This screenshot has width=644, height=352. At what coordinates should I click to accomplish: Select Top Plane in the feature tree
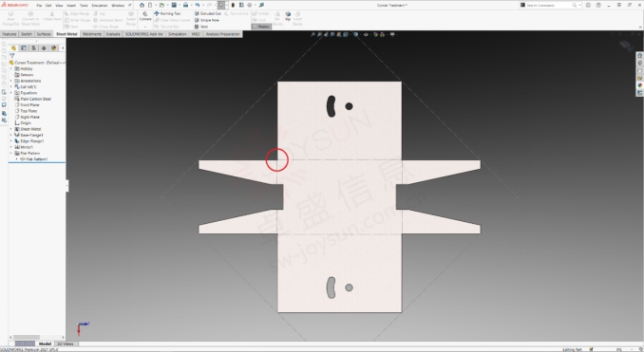(x=26, y=111)
